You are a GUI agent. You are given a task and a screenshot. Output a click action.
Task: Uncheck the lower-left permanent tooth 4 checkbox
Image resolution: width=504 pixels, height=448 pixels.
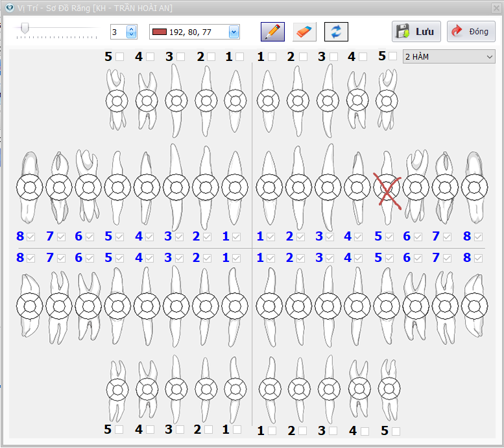point(149,258)
